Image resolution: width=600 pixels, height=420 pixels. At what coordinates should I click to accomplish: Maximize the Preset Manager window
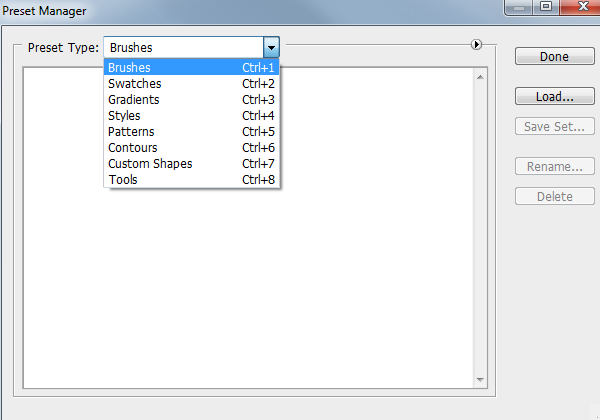pos(546,7)
